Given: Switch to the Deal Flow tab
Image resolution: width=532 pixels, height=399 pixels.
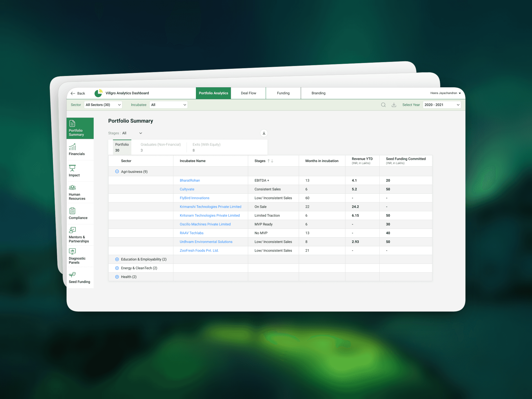Looking at the screenshot, I should [248, 93].
